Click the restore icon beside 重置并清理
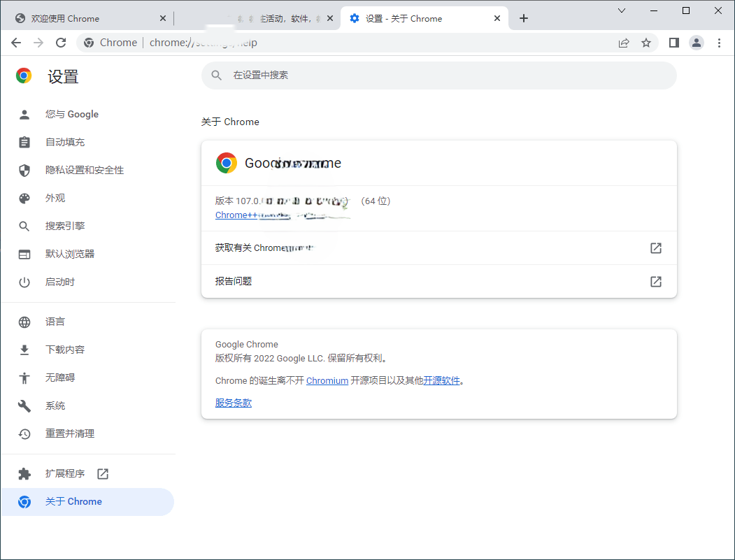This screenshot has width=735, height=560. point(24,434)
